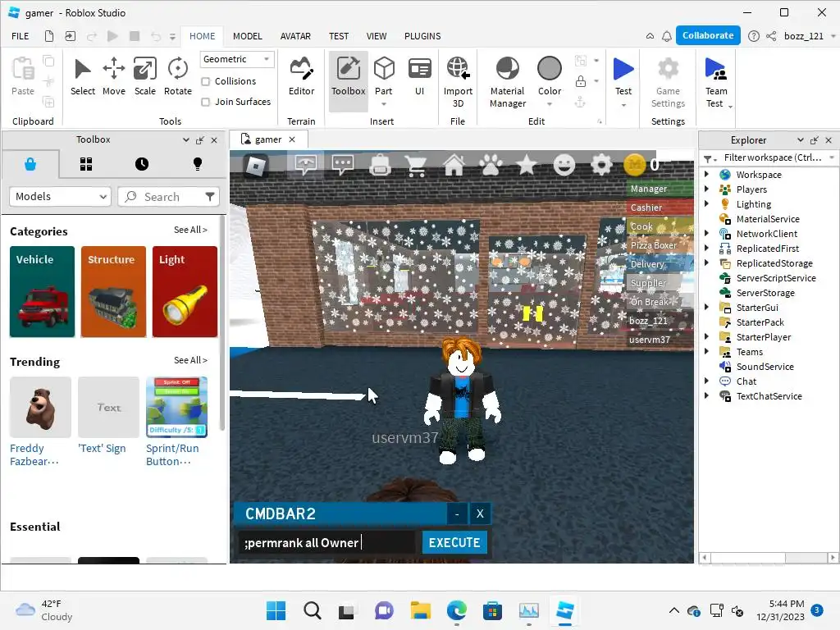Launch Team Test
Viewport: 840px width, 630px height.
pos(715,82)
